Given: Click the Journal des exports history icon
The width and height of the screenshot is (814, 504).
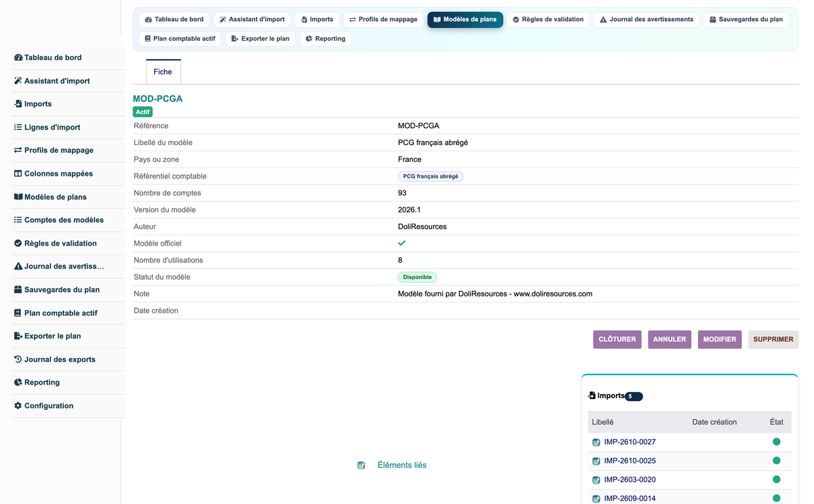Looking at the screenshot, I should [x=18, y=359].
